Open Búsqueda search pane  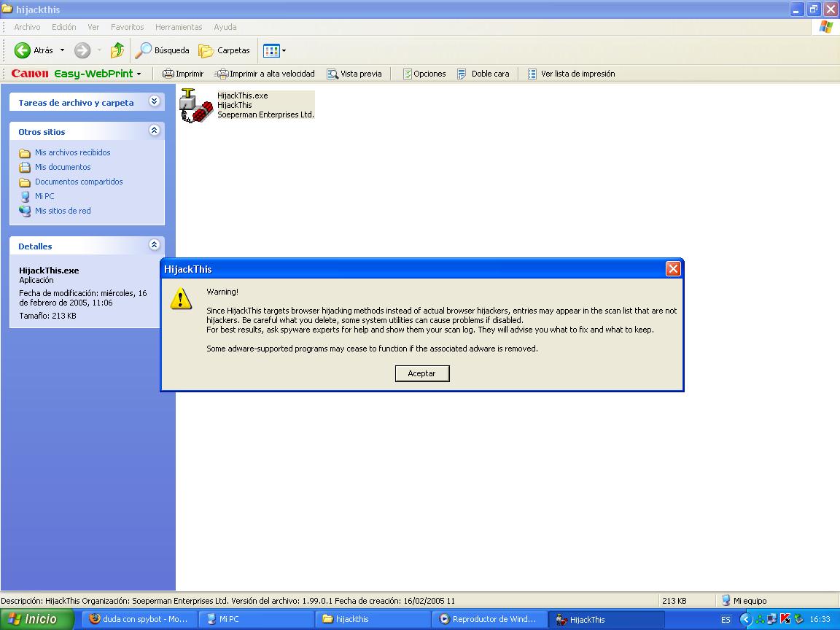click(162, 50)
